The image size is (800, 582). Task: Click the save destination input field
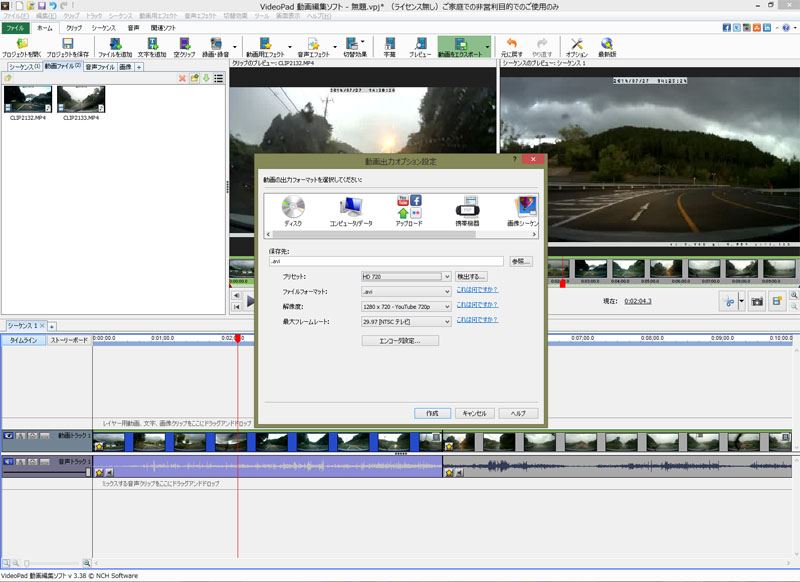pyautogui.click(x=386, y=261)
